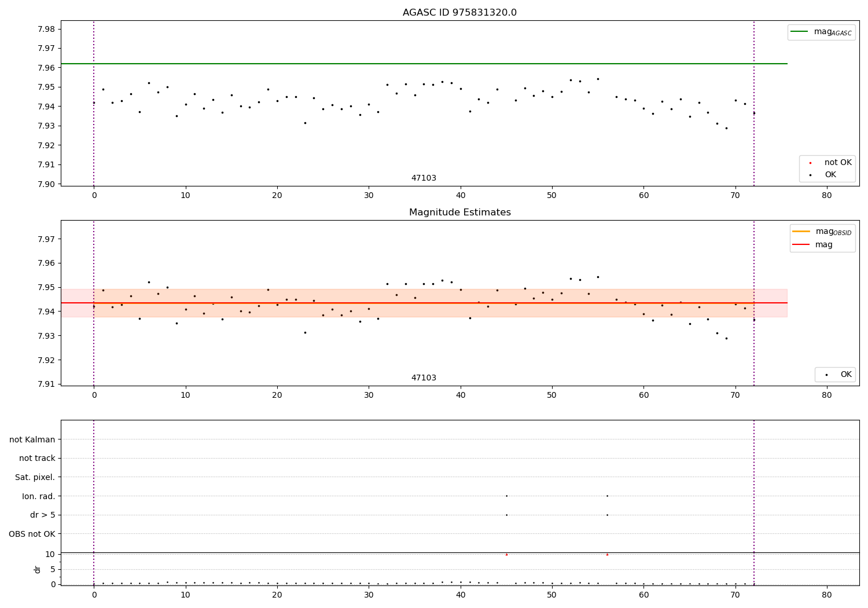Viewport: 868px width, 608px height.
Task: Click the red triangle marker at x=56
Action: [x=607, y=554]
